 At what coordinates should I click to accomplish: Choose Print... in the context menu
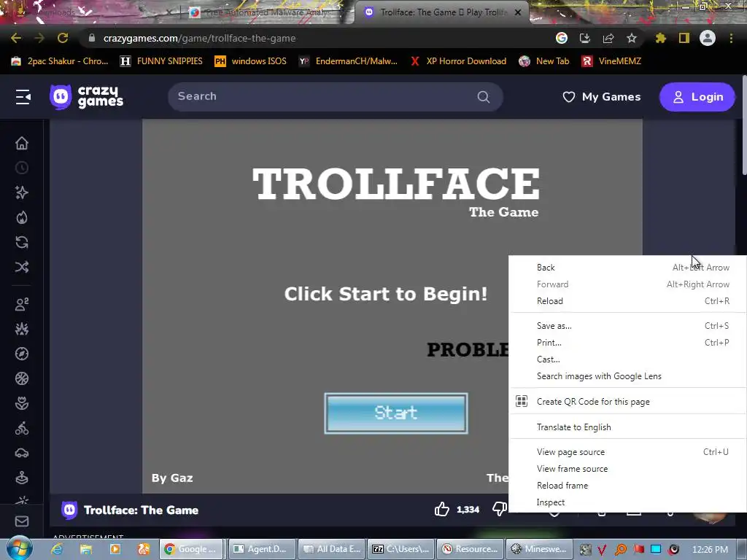point(627,343)
